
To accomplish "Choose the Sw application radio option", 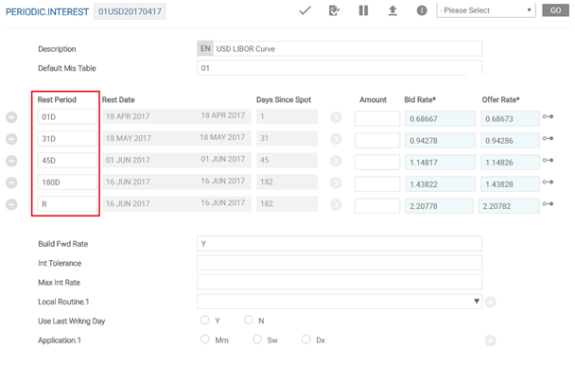I will 257,339.
